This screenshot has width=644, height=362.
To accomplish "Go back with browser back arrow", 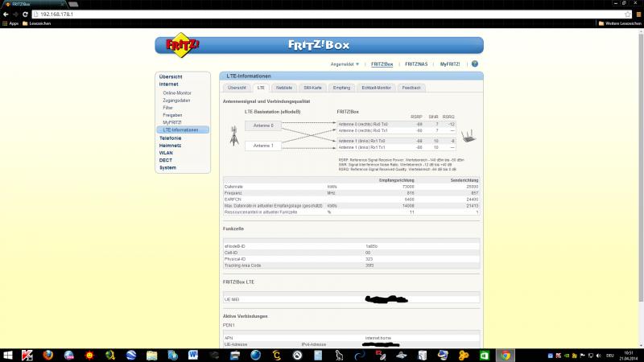I will (x=6, y=14).
